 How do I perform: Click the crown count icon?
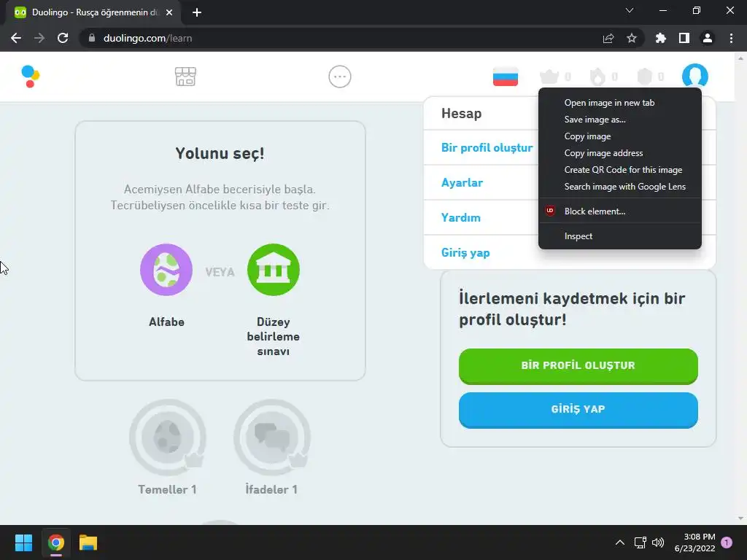pyautogui.click(x=549, y=76)
